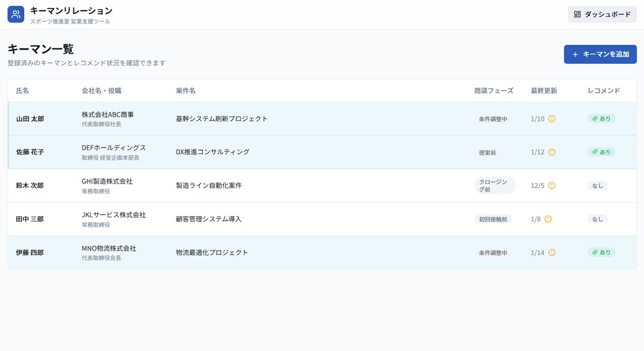This screenshot has height=351, width=644.
Task: Click MNO物流株式会社 company cell
Action: coord(109,248)
